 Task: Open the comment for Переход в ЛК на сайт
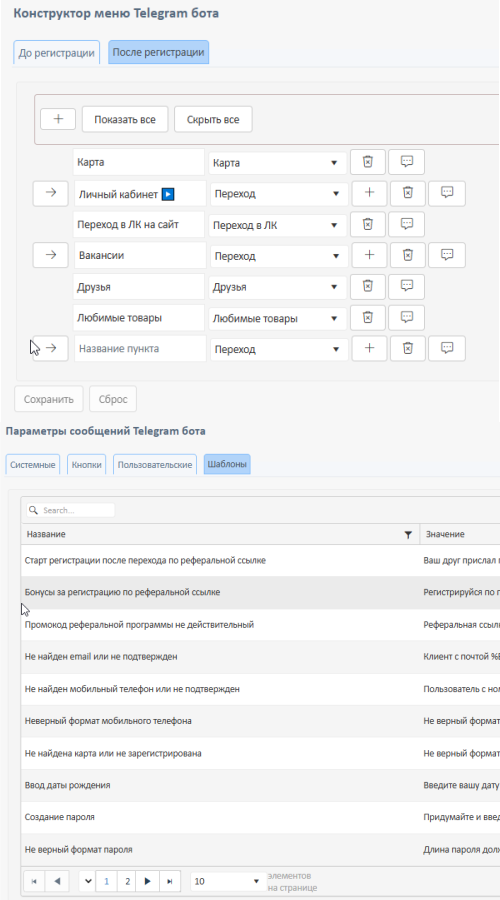pos(406,224)
